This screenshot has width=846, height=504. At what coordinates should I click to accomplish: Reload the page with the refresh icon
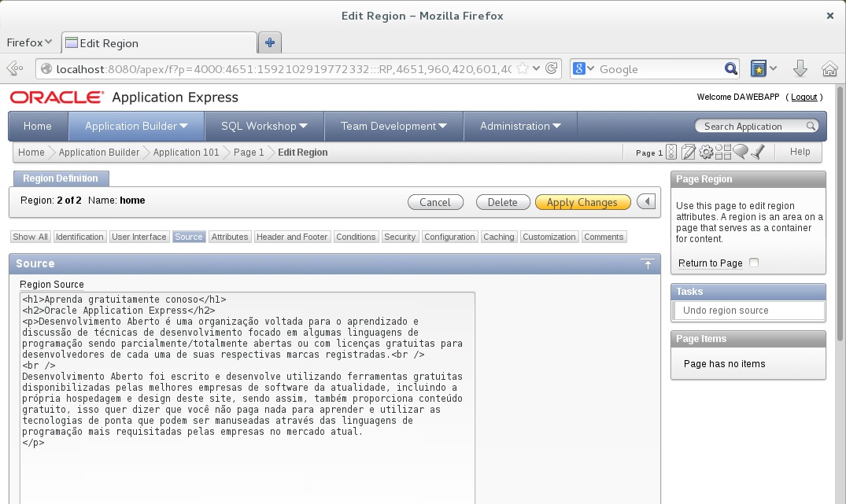tap(552, 68)
